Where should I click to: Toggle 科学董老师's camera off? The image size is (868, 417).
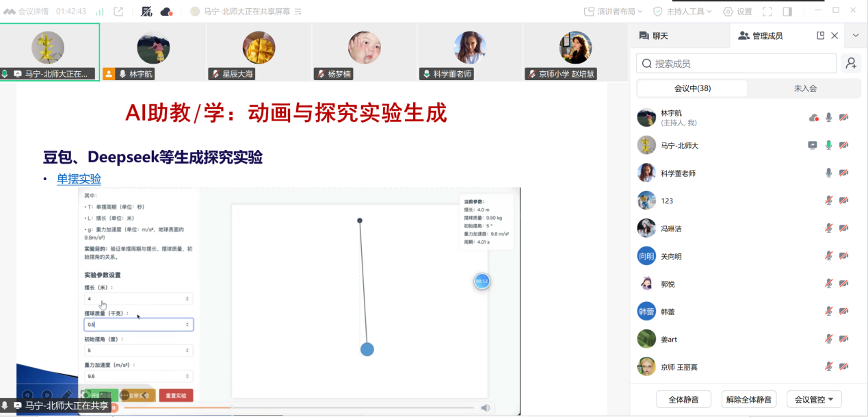click(843, 172)
